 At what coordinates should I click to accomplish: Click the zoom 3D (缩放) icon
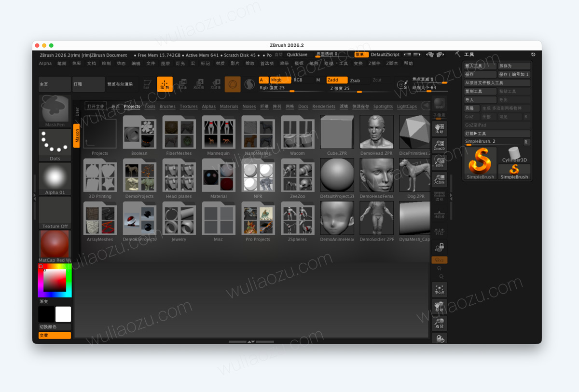(x=439, y=324)
